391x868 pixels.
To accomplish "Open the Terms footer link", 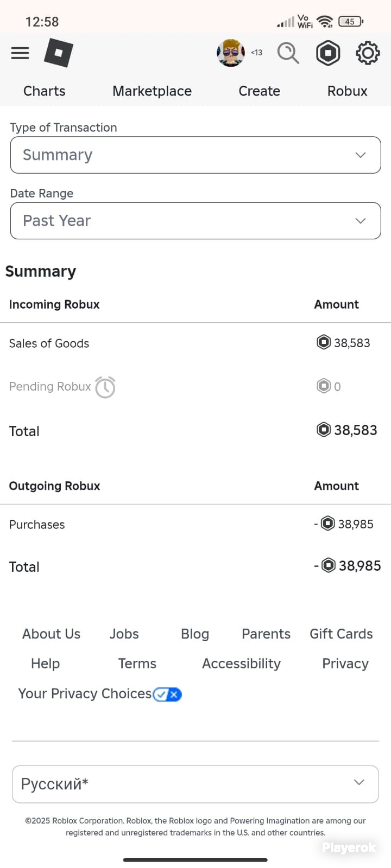I will point(137,663).
